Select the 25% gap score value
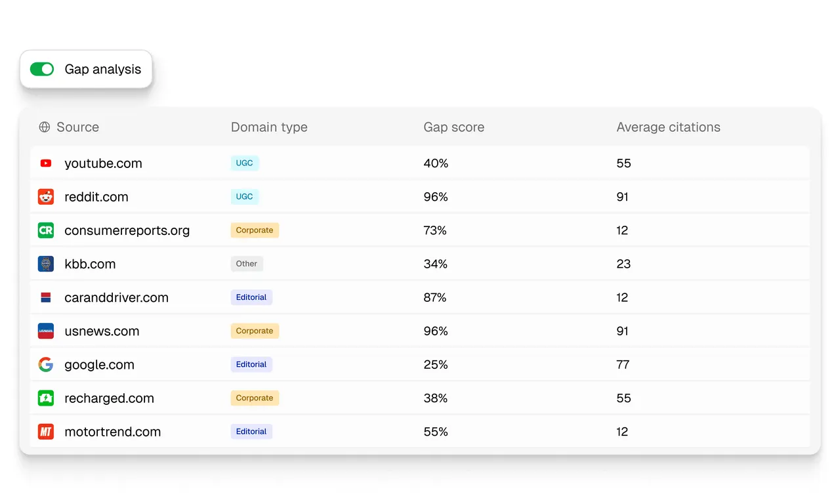This screenshot has height=504, width=840. [436, 365]
